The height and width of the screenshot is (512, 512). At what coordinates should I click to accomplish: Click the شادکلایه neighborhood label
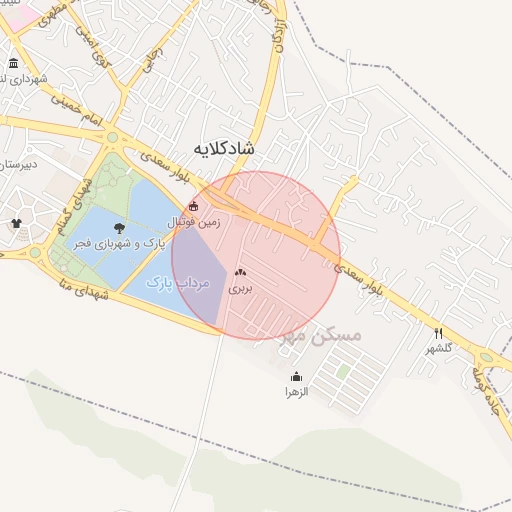tap(224, 149)
